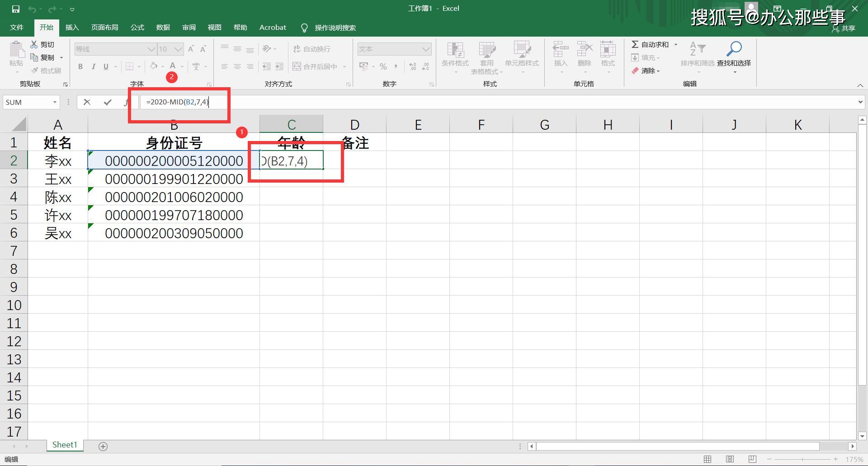
Task: Click the Redo arrow icon
Action: [x=52, y=9]
